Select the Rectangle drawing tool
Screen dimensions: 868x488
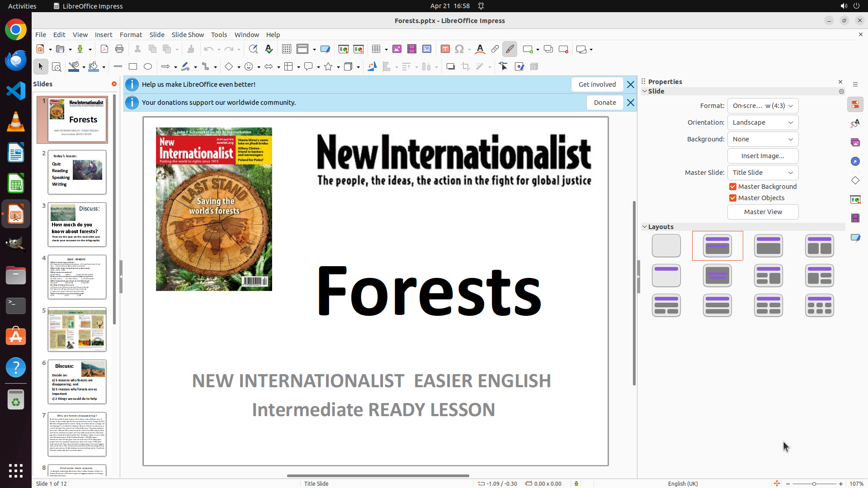tap(133, 67)
